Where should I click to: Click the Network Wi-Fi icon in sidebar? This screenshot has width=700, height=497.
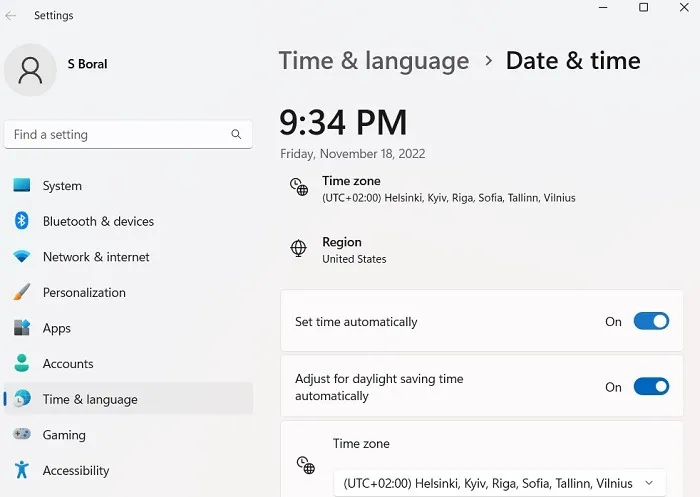click(21, 256)
